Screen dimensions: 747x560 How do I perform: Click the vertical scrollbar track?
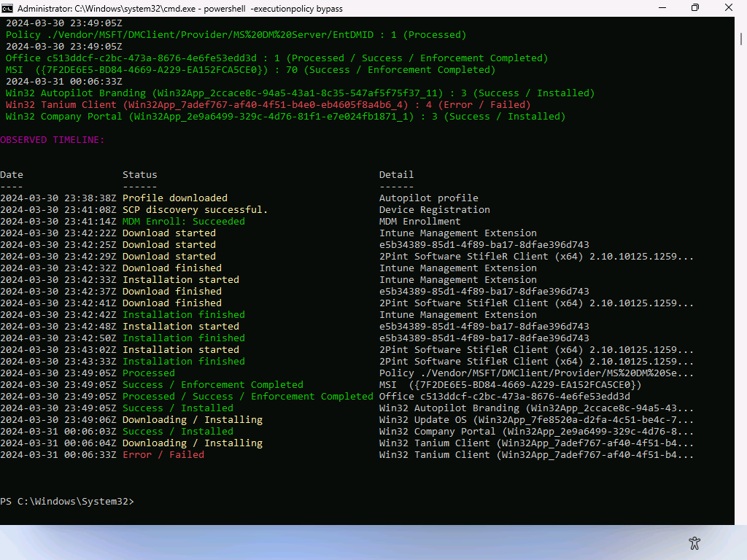pos(740,292)
